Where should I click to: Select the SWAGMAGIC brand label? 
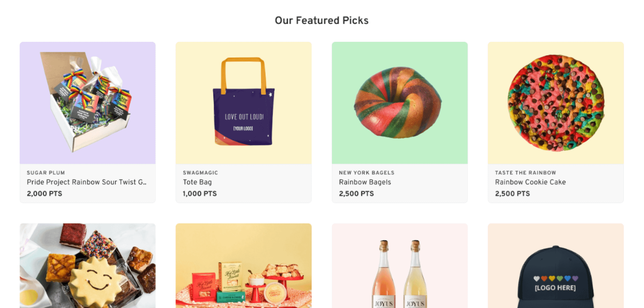tap(200, 172)
